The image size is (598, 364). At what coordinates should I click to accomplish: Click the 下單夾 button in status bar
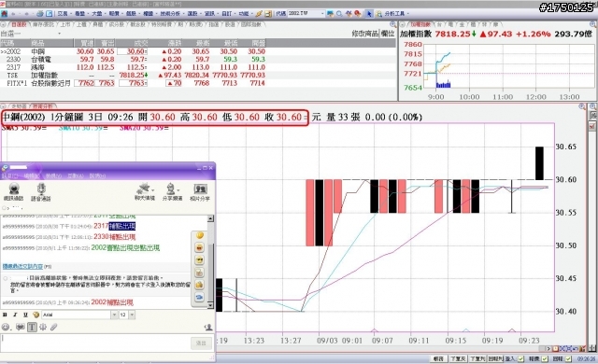(458, 359)
